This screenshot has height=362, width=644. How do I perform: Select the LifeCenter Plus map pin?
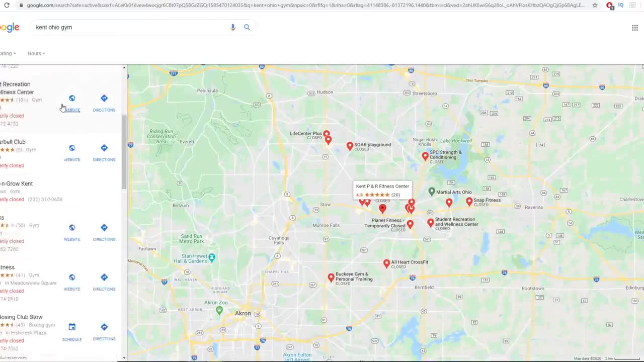[327, 134]
